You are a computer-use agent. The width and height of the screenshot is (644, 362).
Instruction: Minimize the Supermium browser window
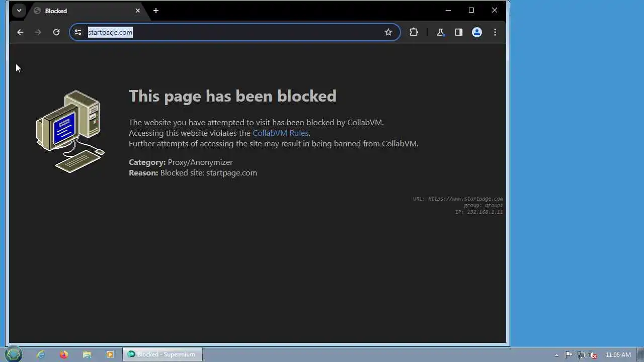click(x=448, y=10)
